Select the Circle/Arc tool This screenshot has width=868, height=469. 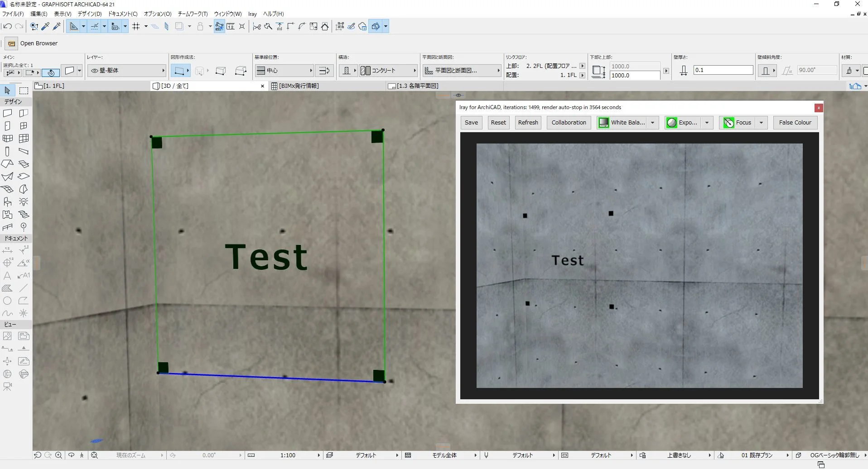8,301
